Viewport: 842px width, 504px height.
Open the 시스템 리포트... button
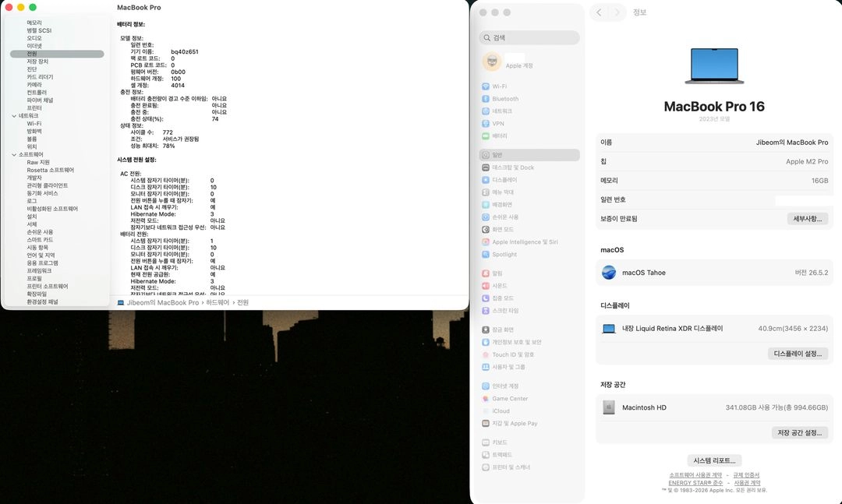tap(714, 460)
